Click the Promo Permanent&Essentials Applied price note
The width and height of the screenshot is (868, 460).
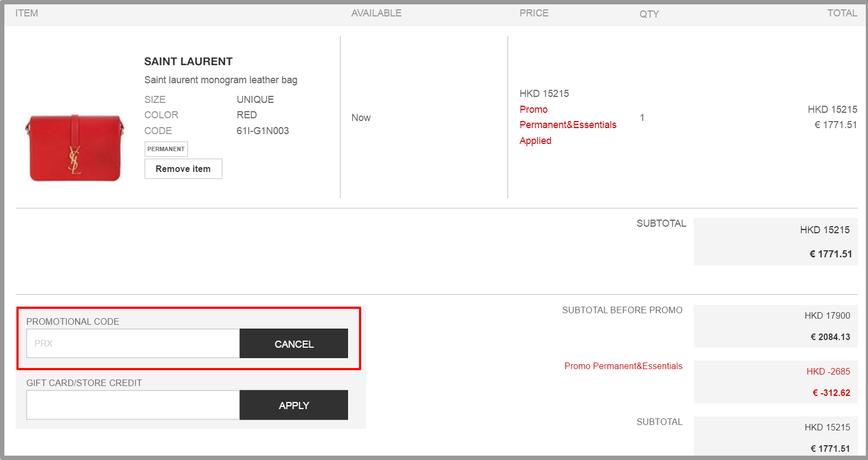click(x=568, y=125)
